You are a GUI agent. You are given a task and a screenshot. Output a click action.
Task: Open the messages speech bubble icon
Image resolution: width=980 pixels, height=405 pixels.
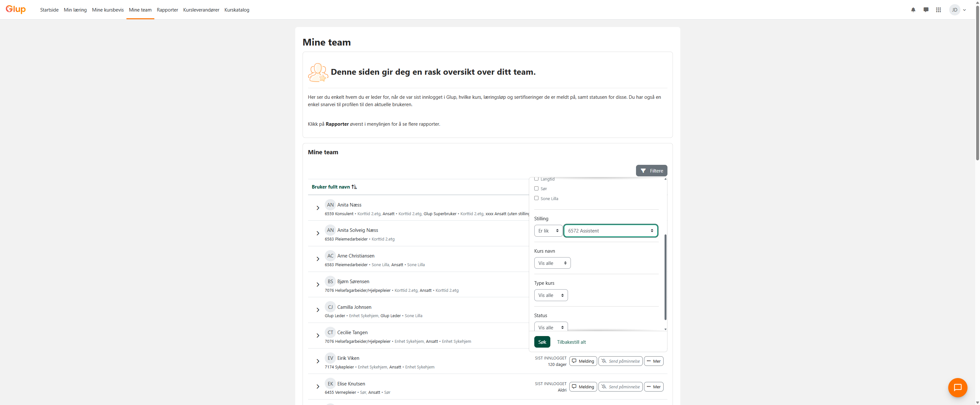point(926,10)
